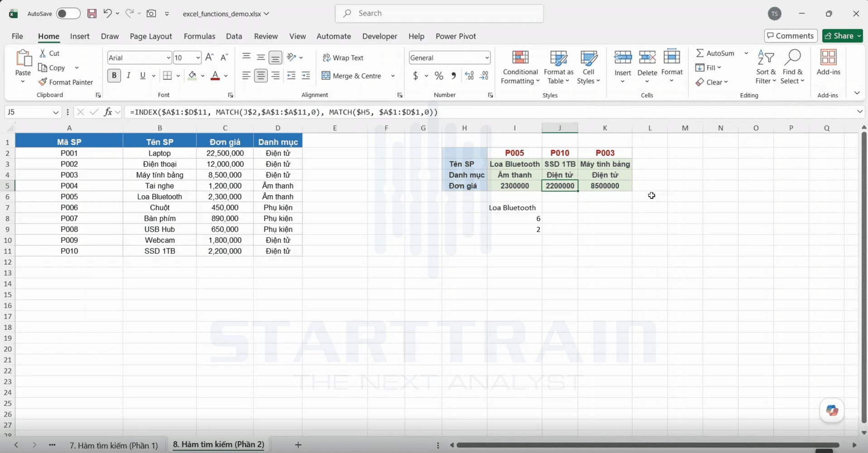Switch to sheet 7. Hàm tìm kiếm (Phần 1)
The width and height of the screenshot is (868, 453).
coord(114,445)
